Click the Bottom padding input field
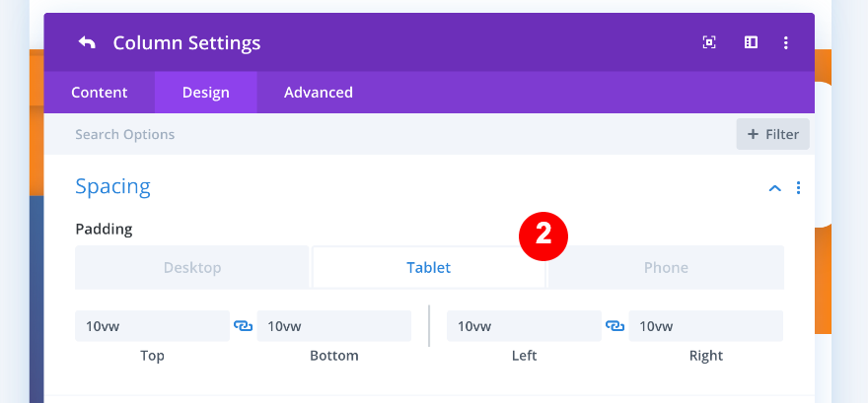The image size is (868, 403). [333, 326]
